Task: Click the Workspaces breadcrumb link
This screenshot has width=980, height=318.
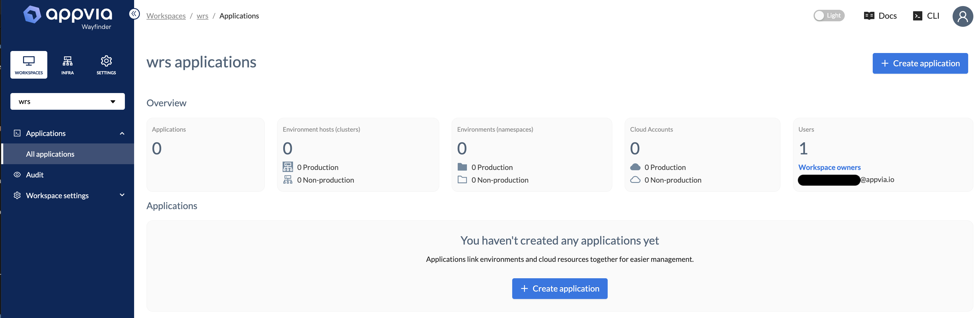Action: point(166,16)
